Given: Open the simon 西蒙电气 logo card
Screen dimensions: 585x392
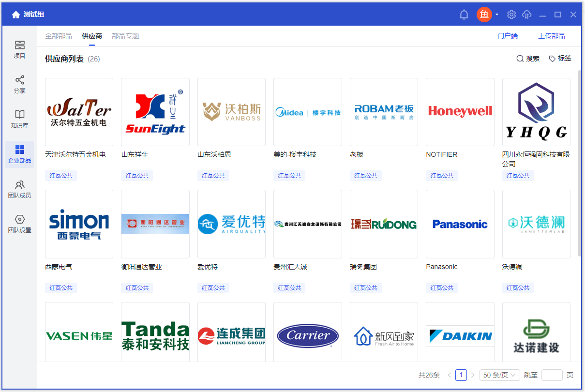Looking at the screenshot, I should click(x=79, y=224).
